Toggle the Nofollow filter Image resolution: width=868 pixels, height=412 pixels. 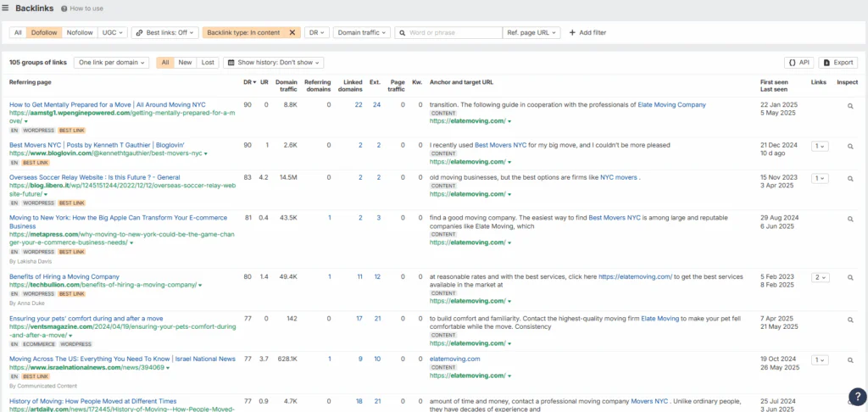(80, 33)
